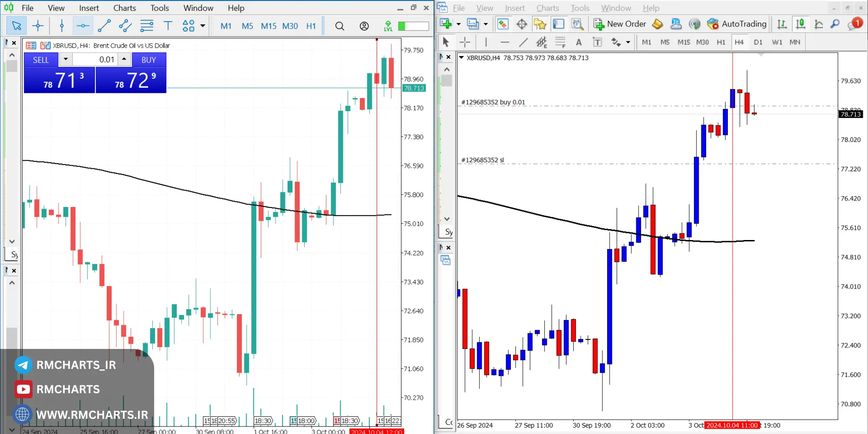Expand the XBRUSD,H4 one-click trading triangle
Screen dimensions: 868x434
click(461, 58)
